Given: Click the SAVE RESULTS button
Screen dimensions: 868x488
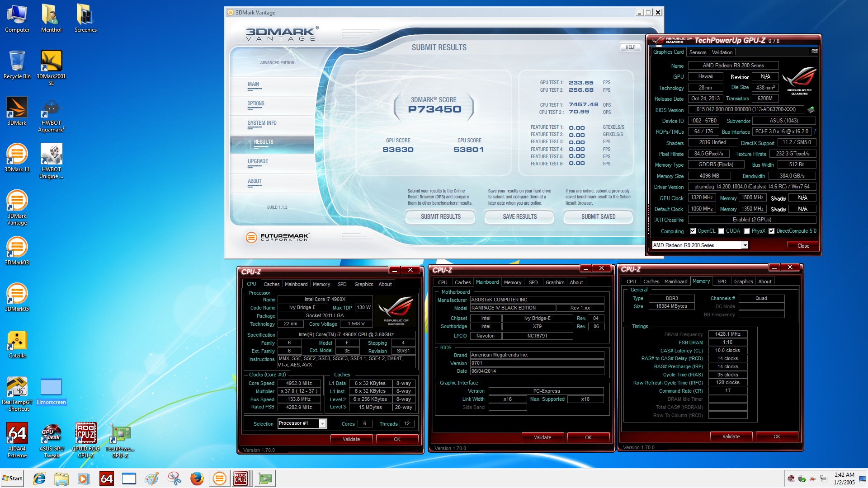Looking at the screenshot, I should coord(519,217).
